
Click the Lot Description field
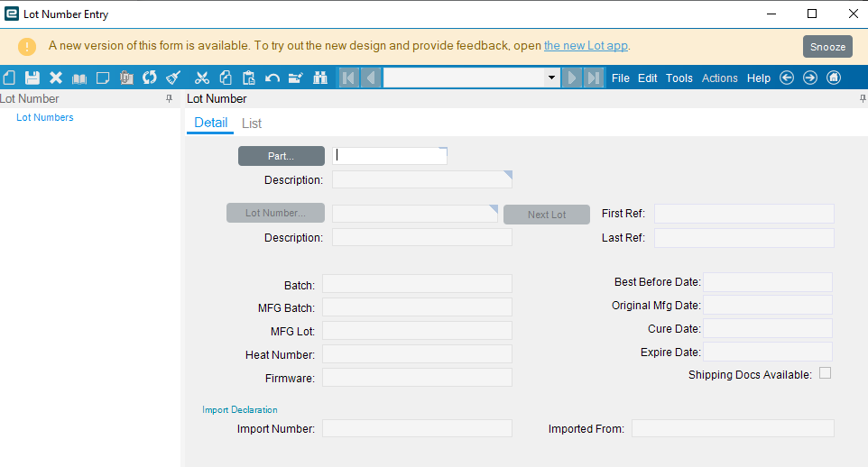pos(422,237)
